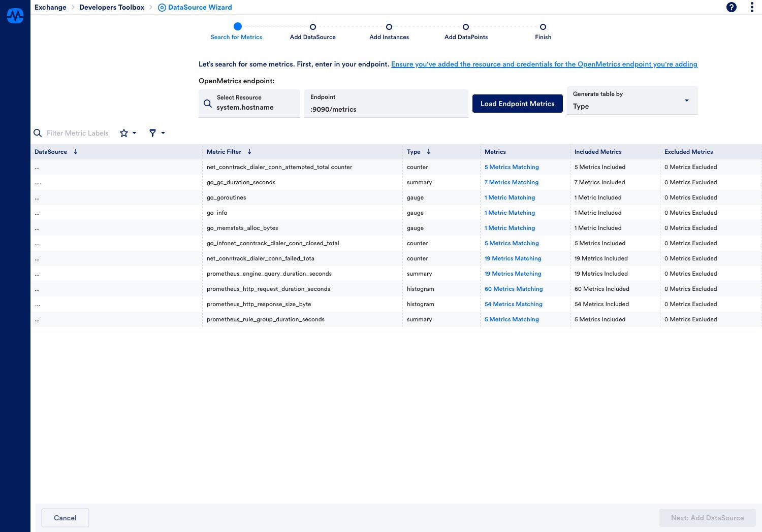Viewport: 762px width, 532px height.
Task: Expand the star filter dropdown caret
Action: point(135,133)
